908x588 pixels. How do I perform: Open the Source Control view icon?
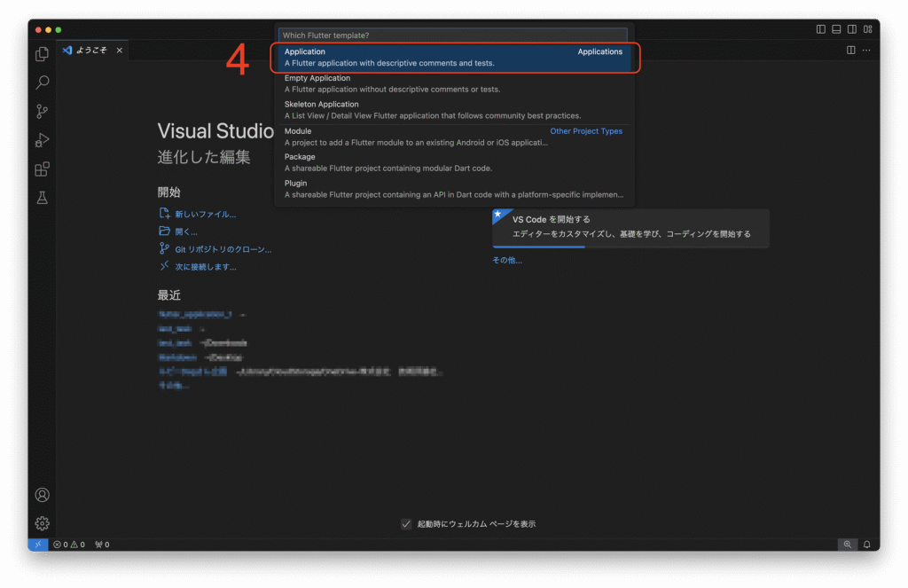(42, 111)
